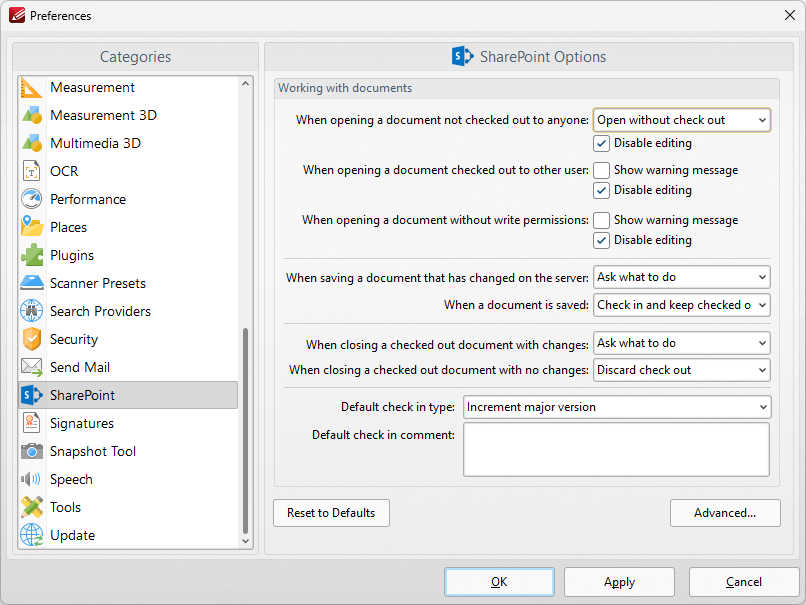Open the 'When a document is saved' dropdown
Viewport: 806px width, 605px height.
tap(682, 305)
